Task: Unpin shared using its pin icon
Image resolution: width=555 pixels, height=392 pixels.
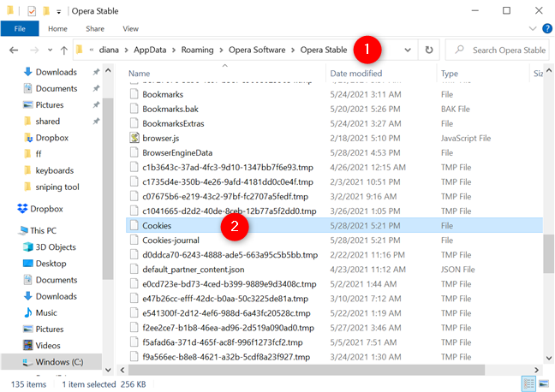Action: pos(96,122)
